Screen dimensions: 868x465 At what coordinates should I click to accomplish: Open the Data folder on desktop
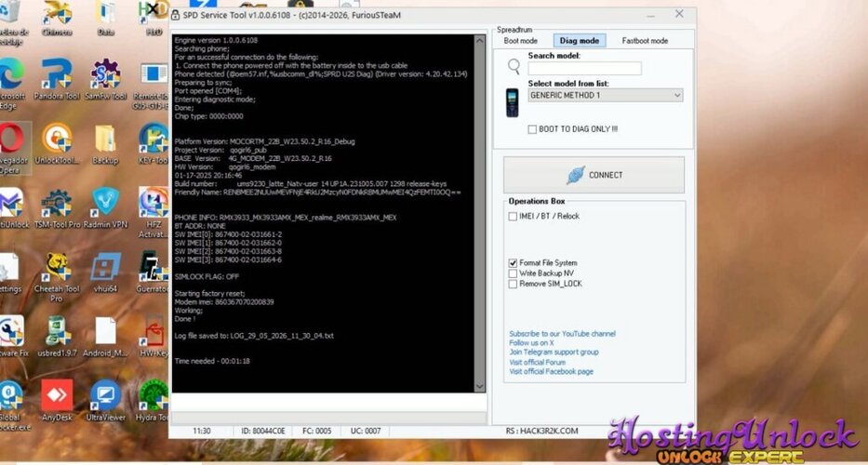click(x=105, y=17)
